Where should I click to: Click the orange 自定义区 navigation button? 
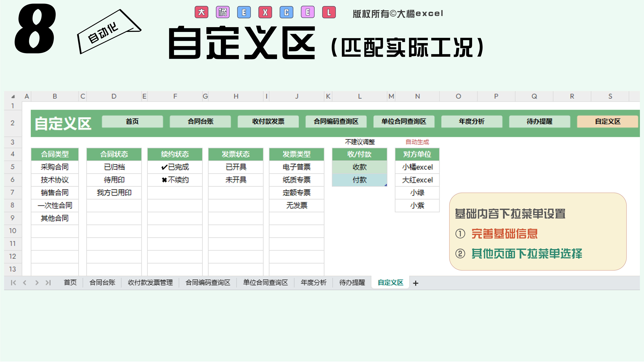click(x=608, y=121)
